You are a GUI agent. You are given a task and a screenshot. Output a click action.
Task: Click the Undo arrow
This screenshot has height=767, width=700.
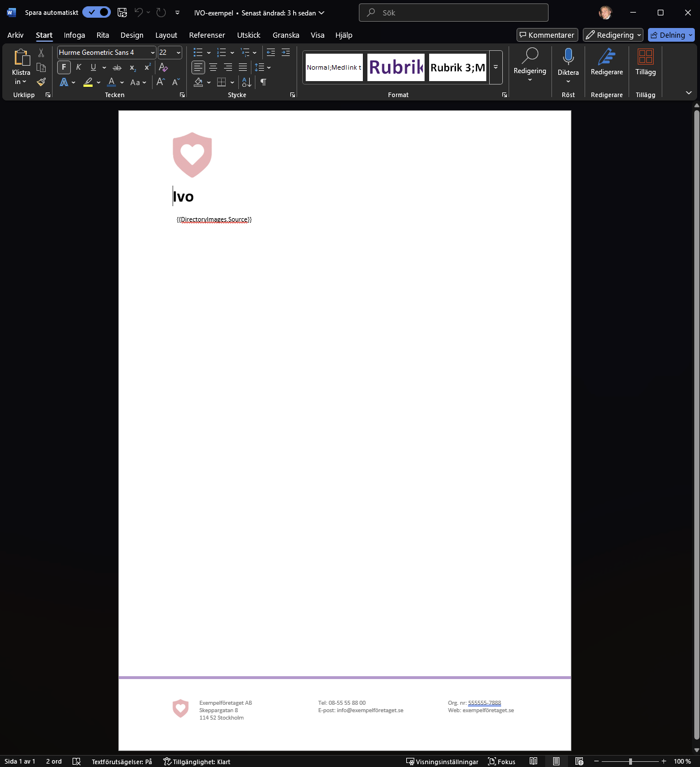pos(139,13)
